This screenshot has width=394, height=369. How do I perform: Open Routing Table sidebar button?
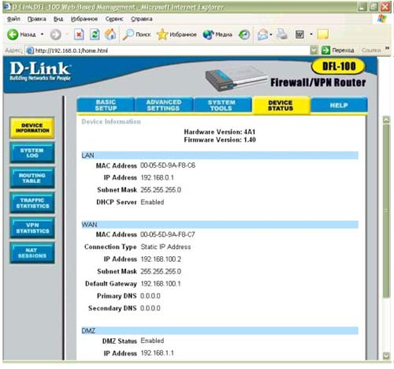pyautogui.click(x=32, y=178)
